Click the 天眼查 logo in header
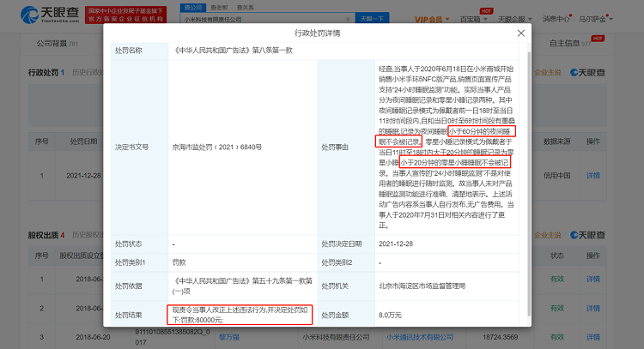The width and height of the screenshot is (644, 349). tap(50, 15)
